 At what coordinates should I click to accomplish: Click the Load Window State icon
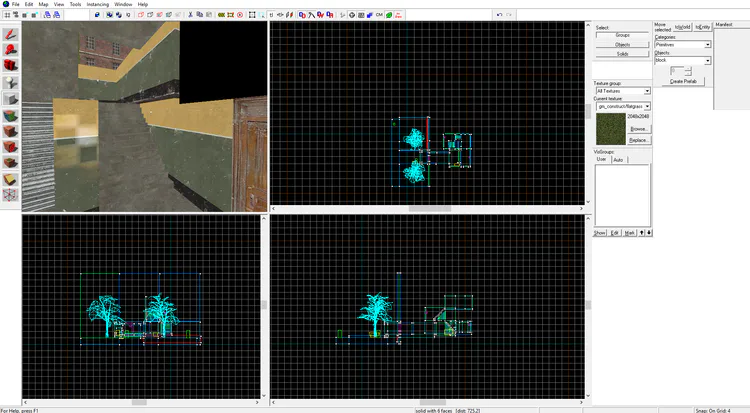[x=47, y=15]
